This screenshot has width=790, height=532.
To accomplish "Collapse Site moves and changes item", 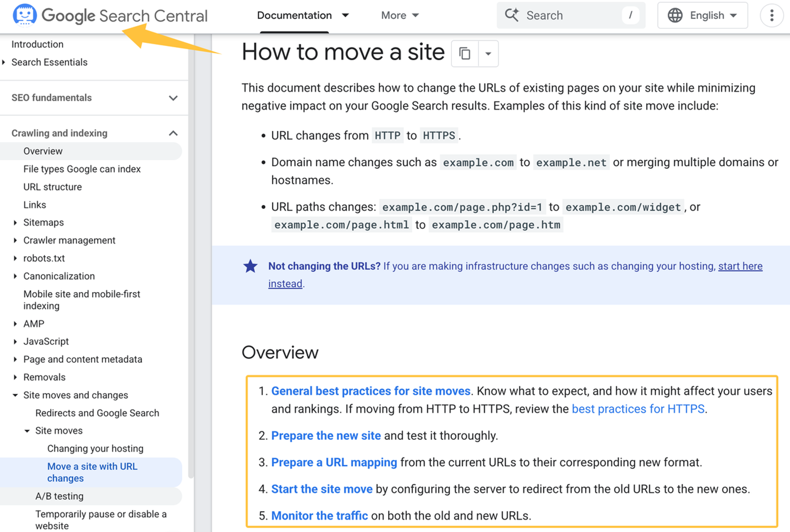I will point(15,395).
